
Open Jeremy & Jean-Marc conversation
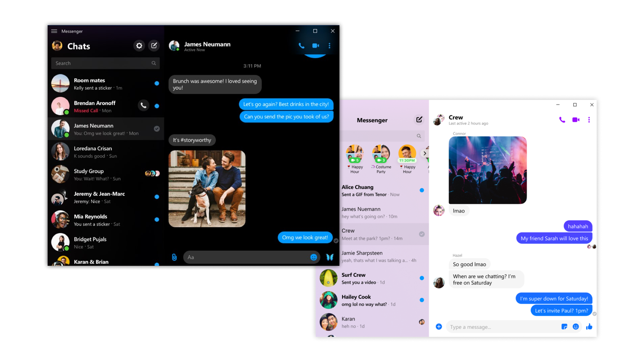coord(106,197)
